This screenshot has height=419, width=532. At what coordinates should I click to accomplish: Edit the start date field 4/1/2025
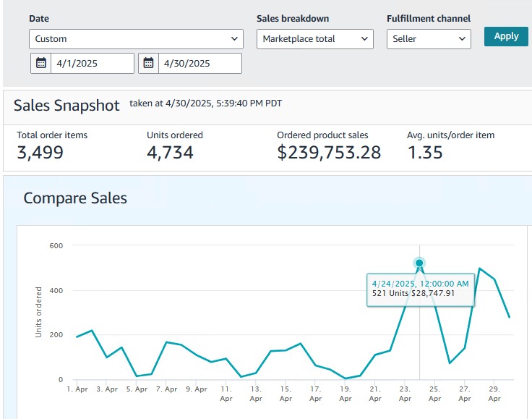click(93, 63)
